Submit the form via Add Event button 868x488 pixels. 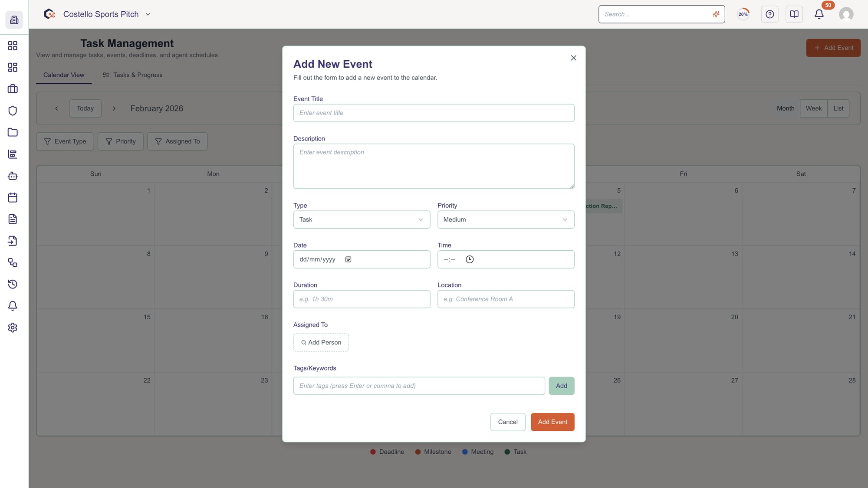coord(552,422)
